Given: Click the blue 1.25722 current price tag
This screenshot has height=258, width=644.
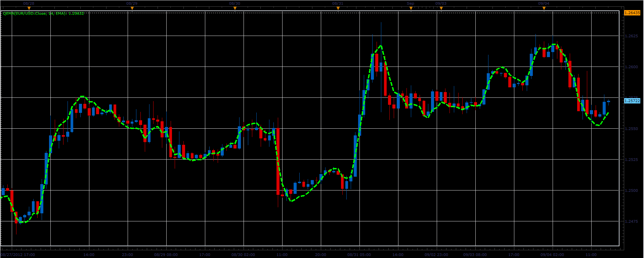Looking at the screenshot, I should 632,101.
